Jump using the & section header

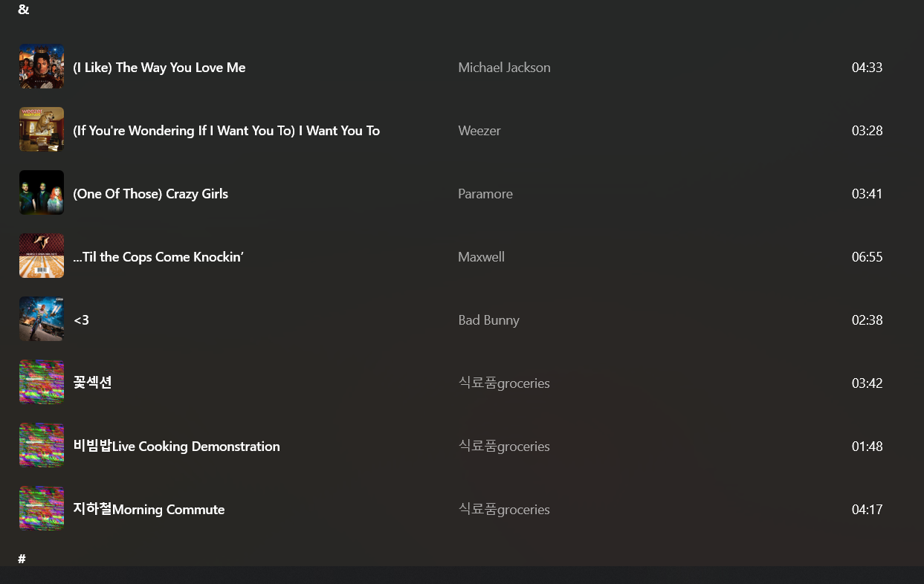click(24, 10)
